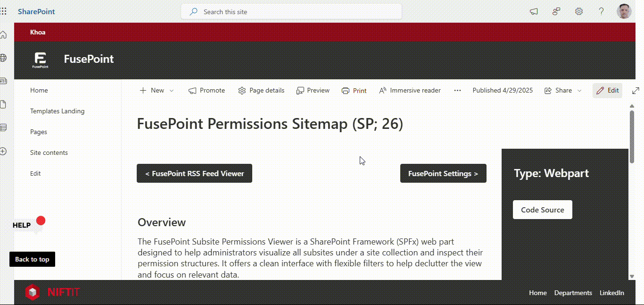The height and width of the screenshot is (305, 644).
Task: Expand the New dropdown chevron
Action: [172, 91]
